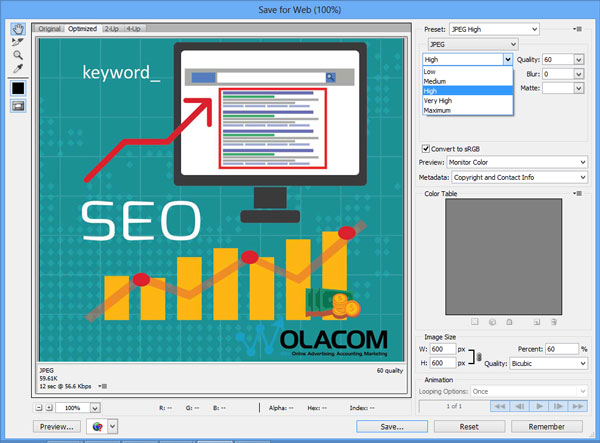Click the browser preview icon
The width and height of the screenshot is (600, 443).
pos(98,426)
